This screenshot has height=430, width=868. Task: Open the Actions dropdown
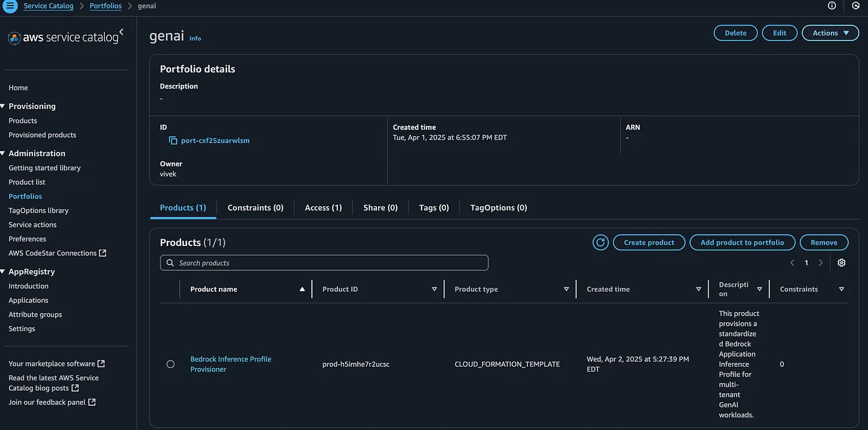(830, 33)
